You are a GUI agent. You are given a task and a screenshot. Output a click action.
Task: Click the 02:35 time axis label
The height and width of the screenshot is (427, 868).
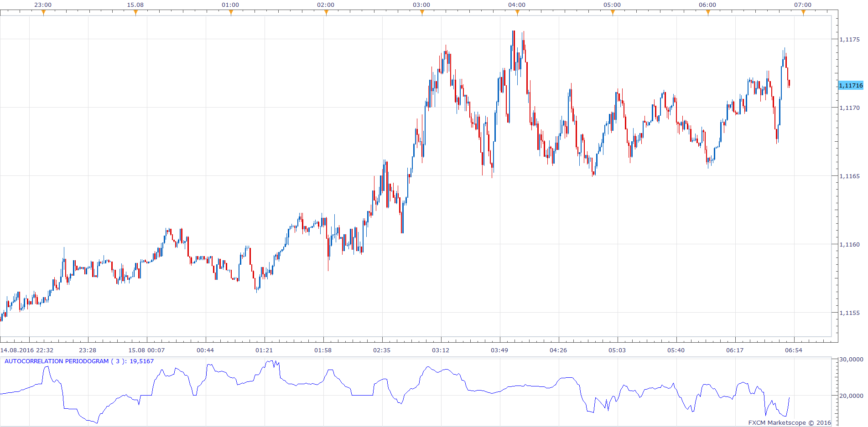pyautogui.click(x=382, y=350)
